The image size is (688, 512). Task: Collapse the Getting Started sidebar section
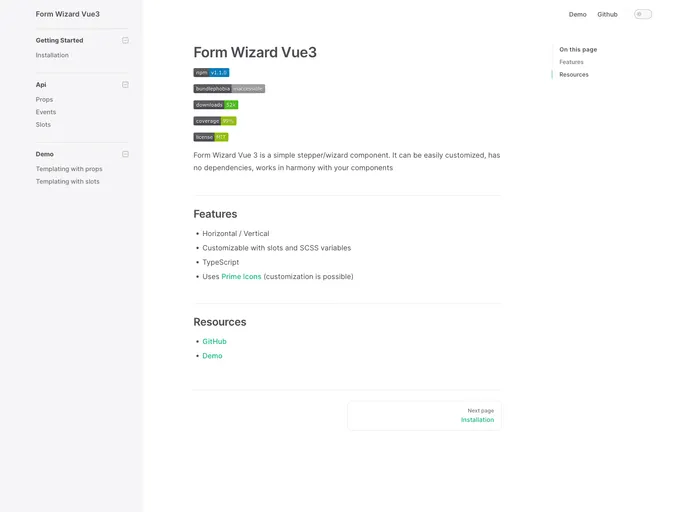(x=125, y=41)
